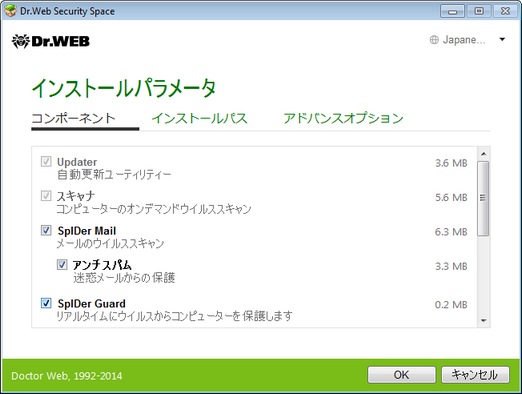Switch to the インストールパス tab
This screenshot has height=394, width=522.
click(199, 118)
